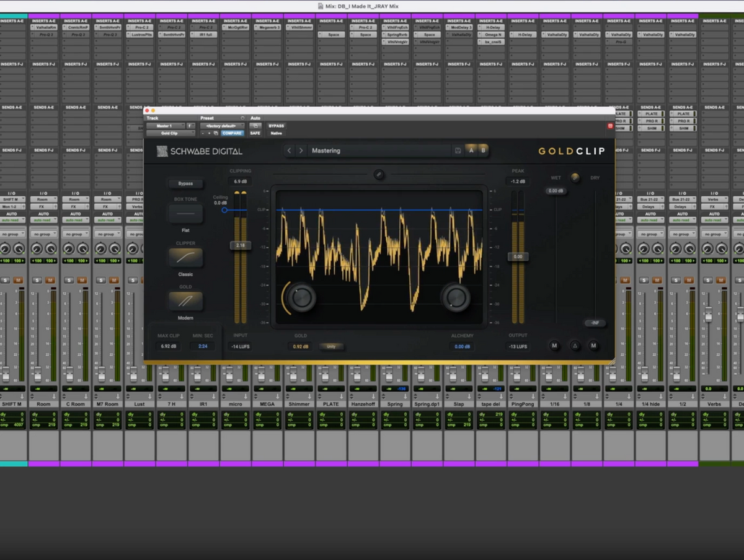
Task: Solo the Room track
Action: coord(37,280)
